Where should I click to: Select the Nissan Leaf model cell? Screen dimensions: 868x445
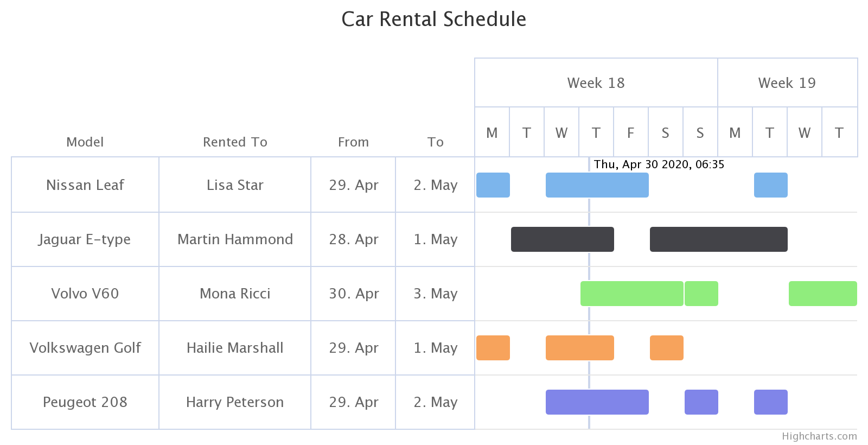coord(85,185)
